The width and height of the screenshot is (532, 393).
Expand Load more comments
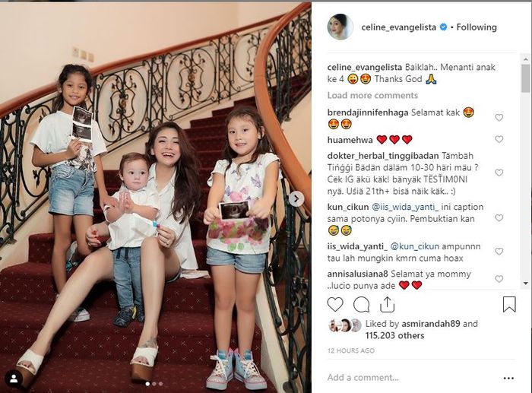coord(372,95)
